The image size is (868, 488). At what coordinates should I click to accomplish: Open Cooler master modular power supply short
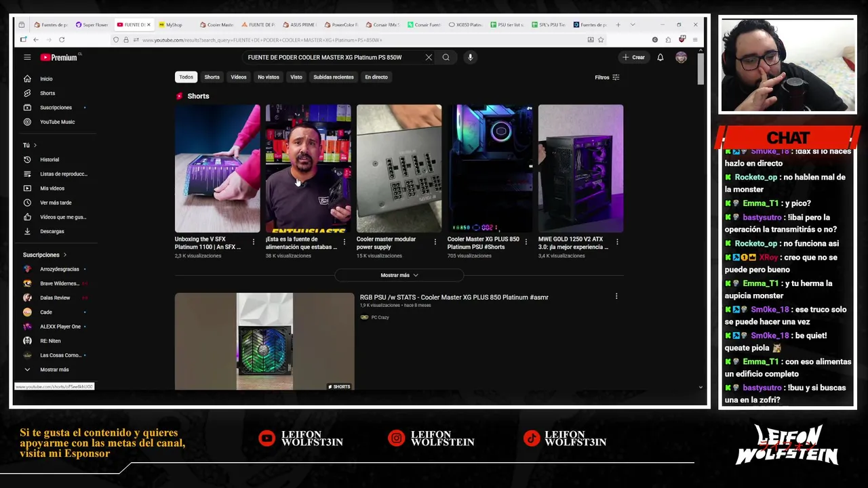pyautogui.click(x=399, y=168)
